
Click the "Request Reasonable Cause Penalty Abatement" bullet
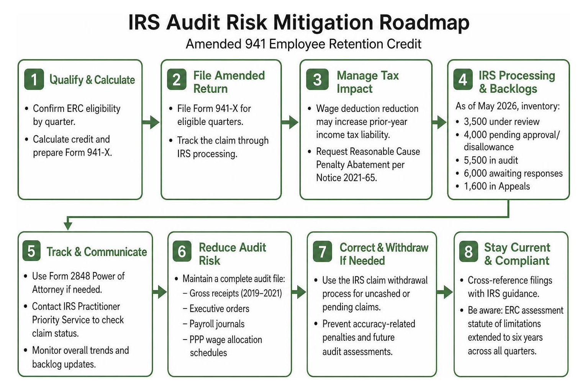pos(368,164)
